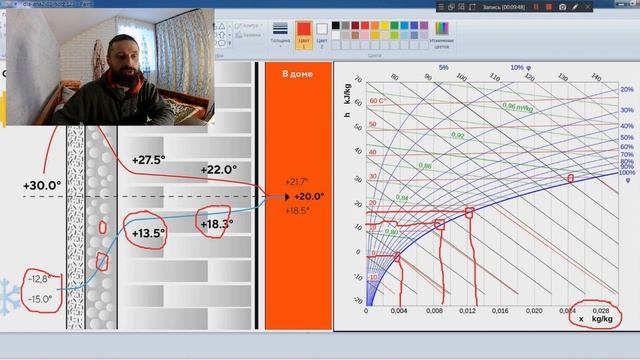Image resolution: width=640 pixels, height=360 pixels.
Task: Pick the gray palette color
Action: [345, 25]
